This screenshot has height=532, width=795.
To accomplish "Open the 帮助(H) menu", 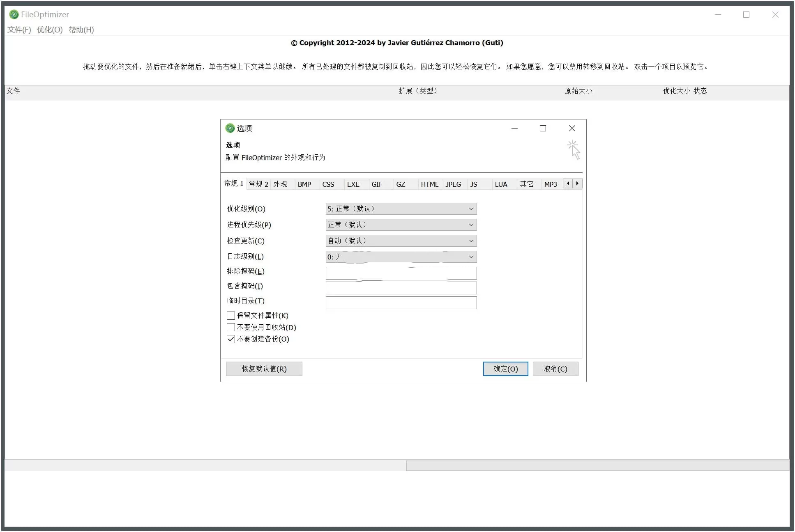I will click(x=81, y=30).
